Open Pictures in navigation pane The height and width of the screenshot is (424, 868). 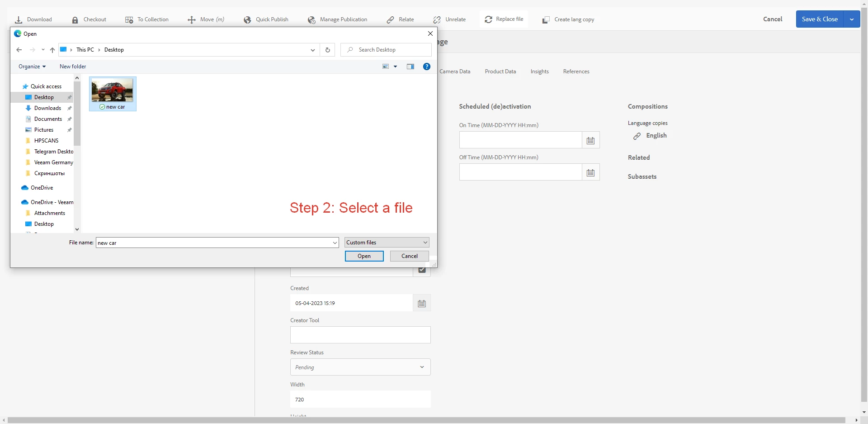44,130
